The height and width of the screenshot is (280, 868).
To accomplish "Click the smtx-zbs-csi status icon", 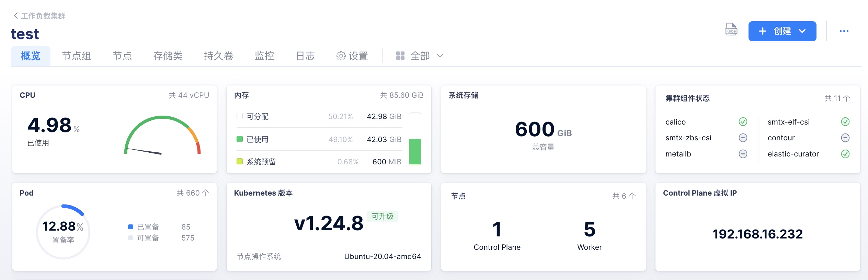I will (x=743, y=138).
